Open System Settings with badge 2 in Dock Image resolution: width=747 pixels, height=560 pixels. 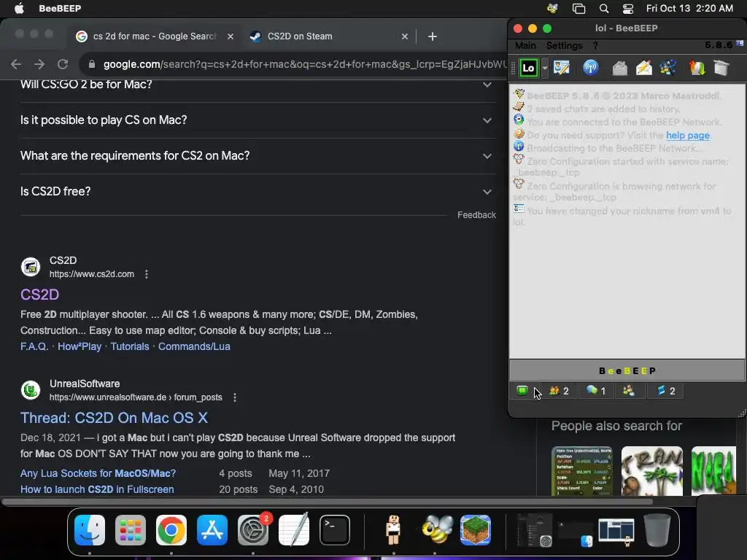[253, 530]
